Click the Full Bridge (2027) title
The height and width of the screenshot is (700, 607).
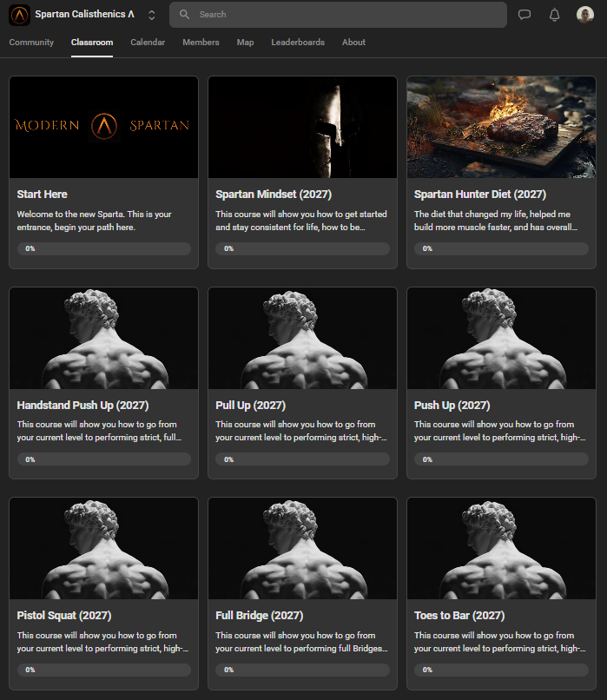tap(260, 616)
